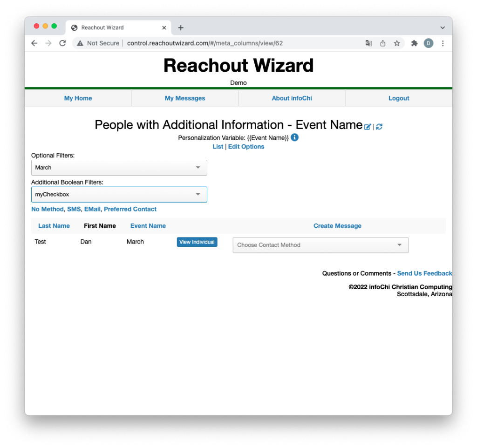Click the share icon in the address bar
This screenshot has width=477, height=448.
coord(383,43)
